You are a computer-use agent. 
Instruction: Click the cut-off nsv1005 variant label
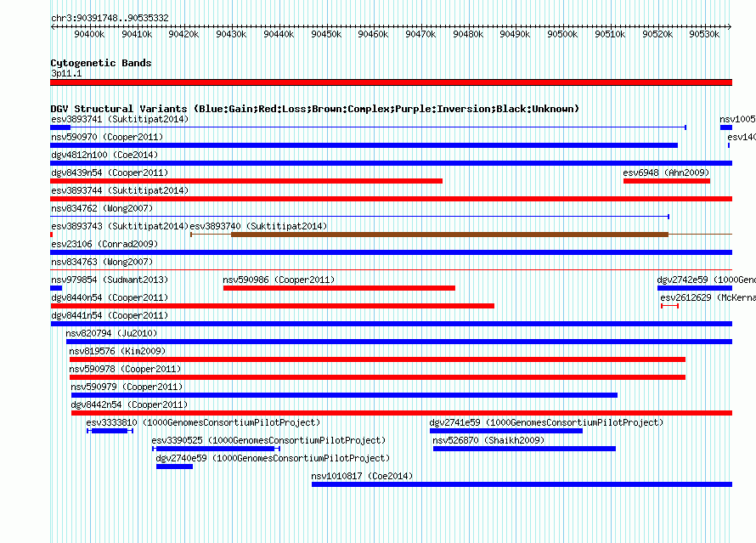(x=737, y=119)
